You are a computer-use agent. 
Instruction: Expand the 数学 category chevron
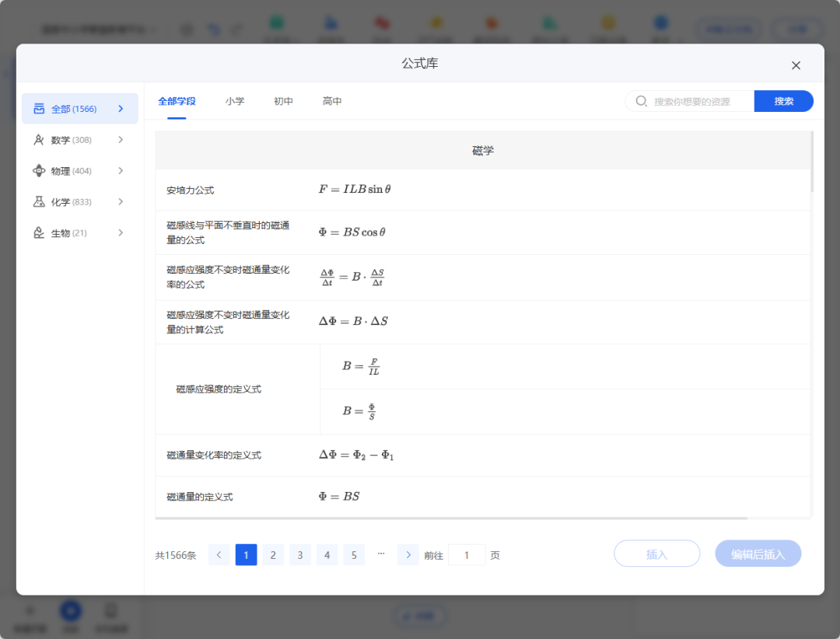121,140
